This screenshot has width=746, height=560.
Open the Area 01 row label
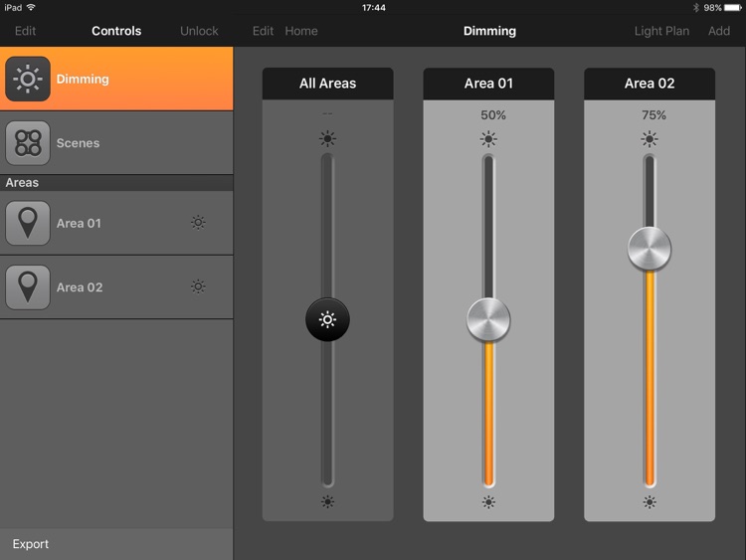[79, 223]
